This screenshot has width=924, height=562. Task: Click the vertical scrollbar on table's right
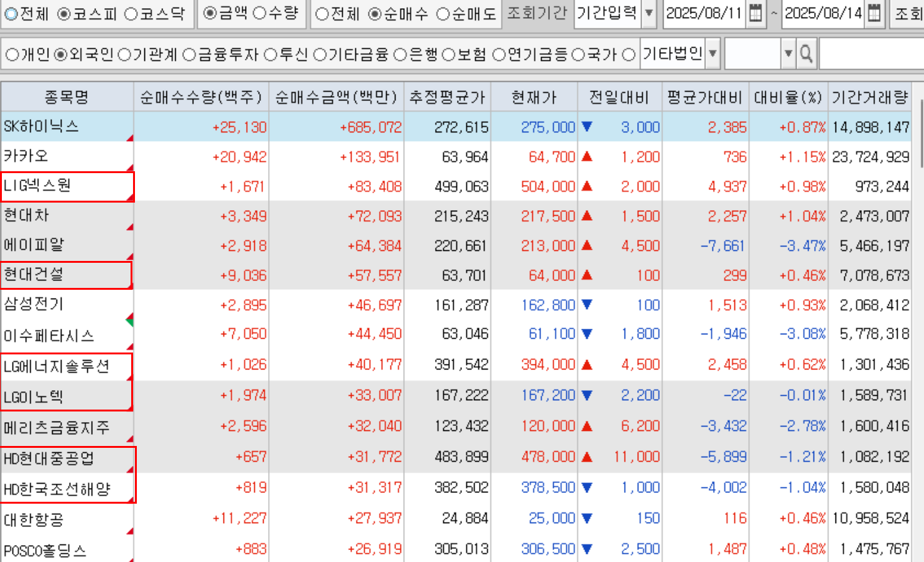coord(920,133)
